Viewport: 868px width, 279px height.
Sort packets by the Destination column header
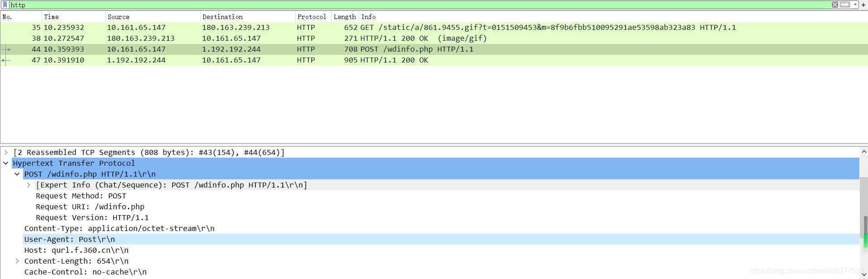(x=248, y=17)
